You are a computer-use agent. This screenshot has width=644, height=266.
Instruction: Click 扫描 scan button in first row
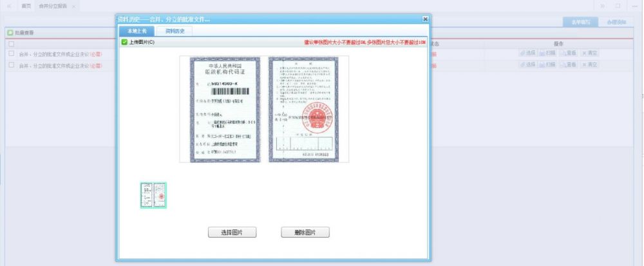tap(547, 53)
